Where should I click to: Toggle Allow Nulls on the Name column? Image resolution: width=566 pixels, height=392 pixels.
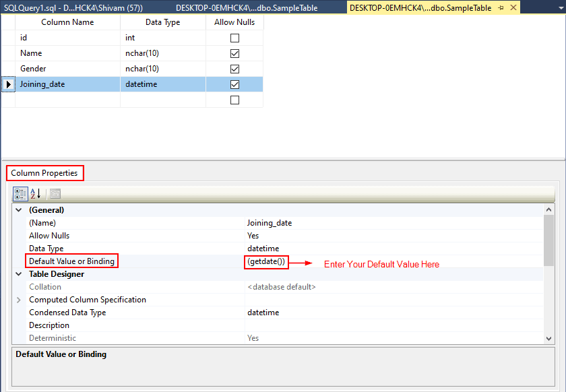[x=234, y=53]
